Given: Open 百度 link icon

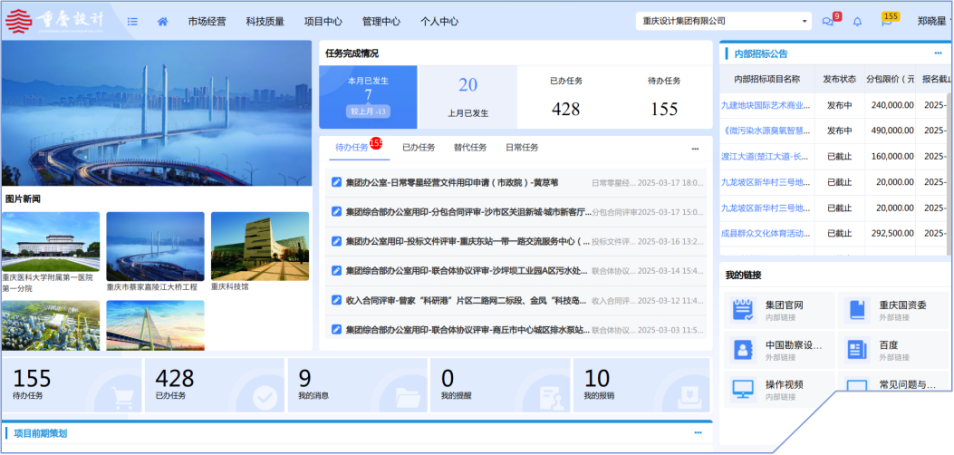Looking at the screenshot, I should click(857, 350).
